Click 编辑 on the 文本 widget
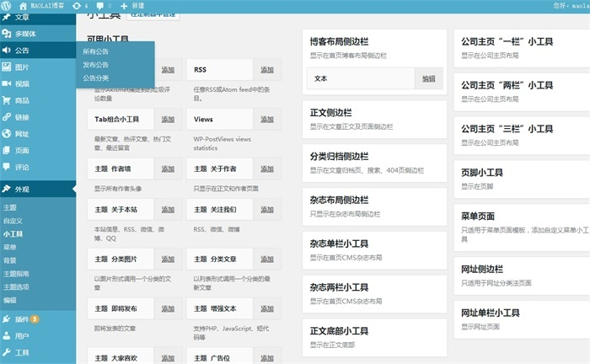 point(428,78)
